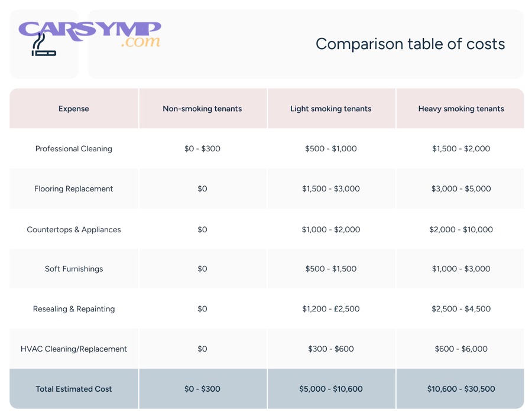
Task: Select the Non-smoking tenants column header
Action: click(x=202, y=109)
